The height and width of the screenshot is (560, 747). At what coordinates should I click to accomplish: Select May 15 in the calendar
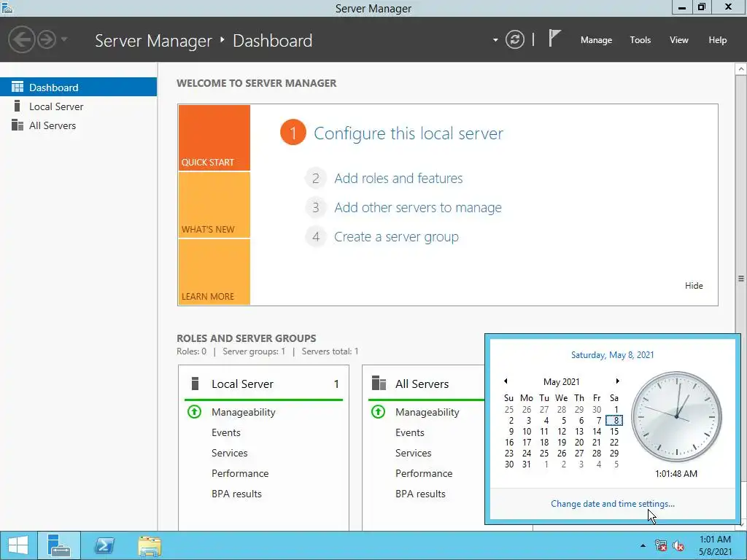click(x=614, y=432)
